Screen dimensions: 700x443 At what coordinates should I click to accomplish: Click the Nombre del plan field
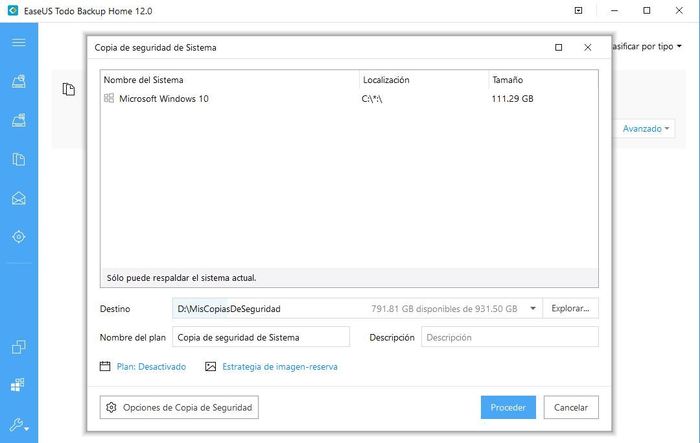click(261, 337)
